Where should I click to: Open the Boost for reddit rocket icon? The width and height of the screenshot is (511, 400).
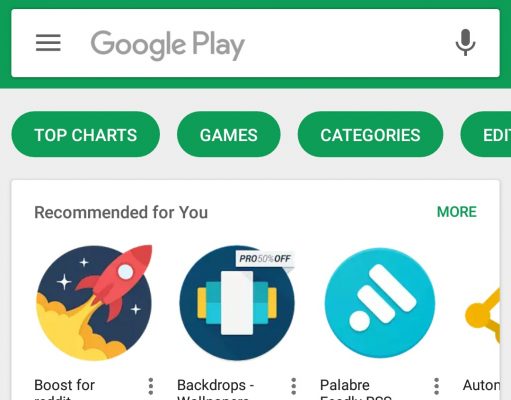click(94, 303)
